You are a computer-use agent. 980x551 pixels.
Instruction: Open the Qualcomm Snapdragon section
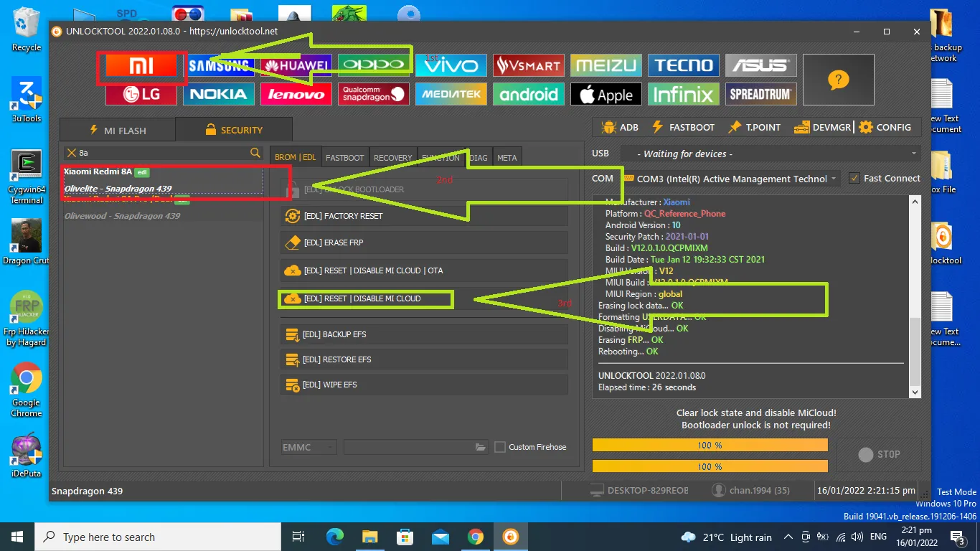[x=373, y=94]
